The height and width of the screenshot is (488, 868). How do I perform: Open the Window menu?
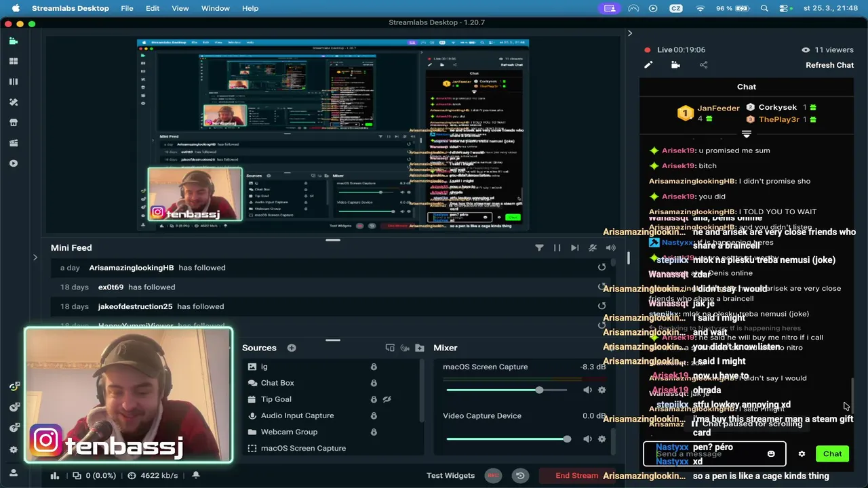(x=216, y=8)
